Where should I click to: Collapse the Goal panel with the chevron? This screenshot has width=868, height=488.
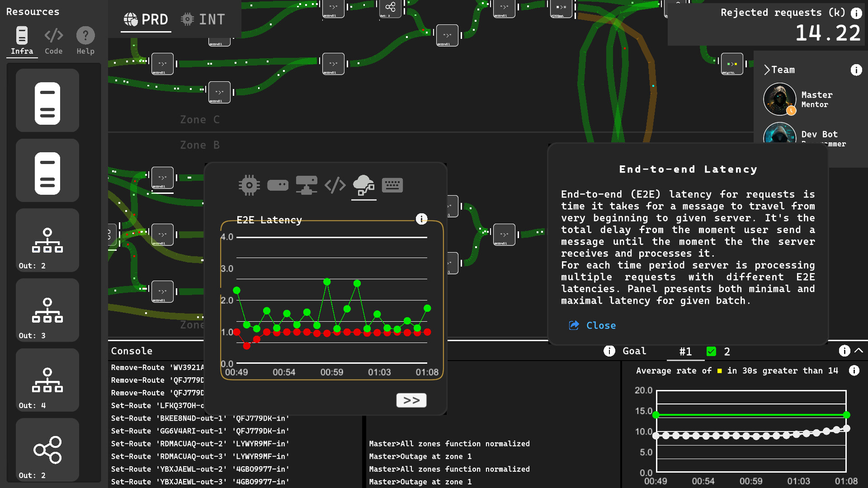859,351
